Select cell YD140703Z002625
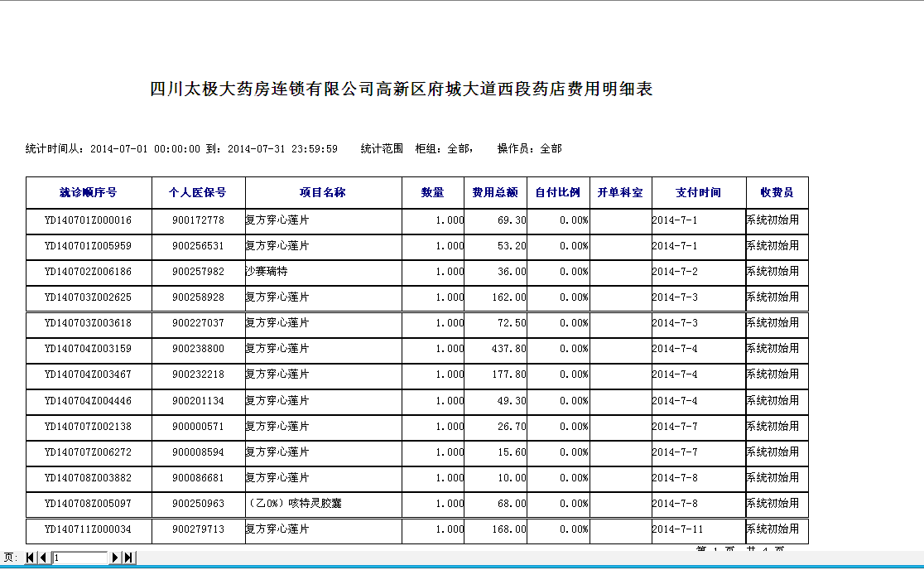 click(x=89, y=297)
